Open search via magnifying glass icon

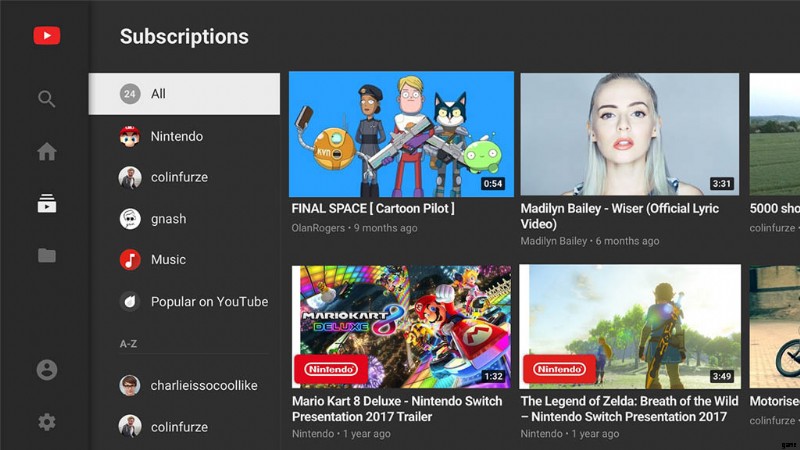(47, 99)
